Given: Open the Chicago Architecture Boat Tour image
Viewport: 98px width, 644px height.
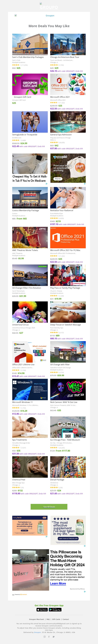Looking at the screenshot, I should 68,44.
